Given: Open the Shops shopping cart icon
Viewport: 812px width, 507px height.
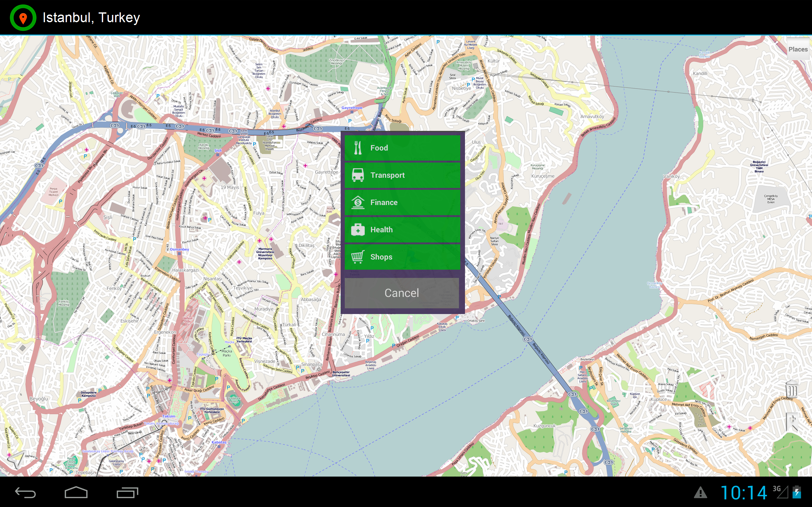Looking at the screenshot, I should tap(358, 257).
